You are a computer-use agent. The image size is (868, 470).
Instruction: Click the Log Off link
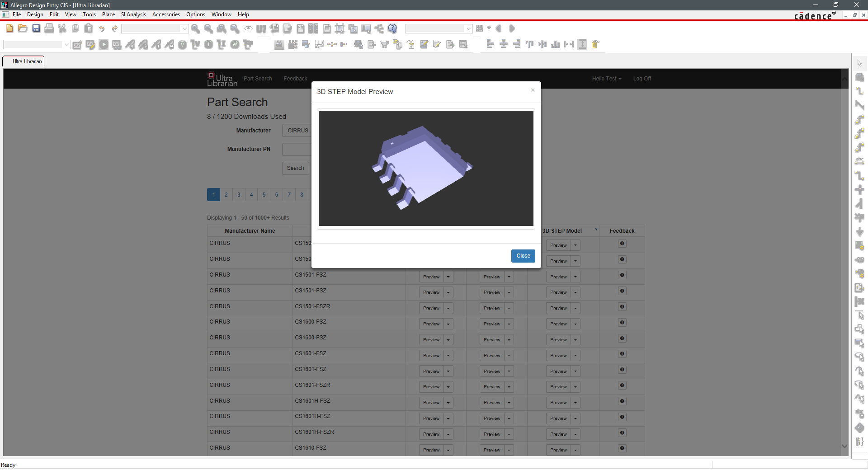point(642,79)
